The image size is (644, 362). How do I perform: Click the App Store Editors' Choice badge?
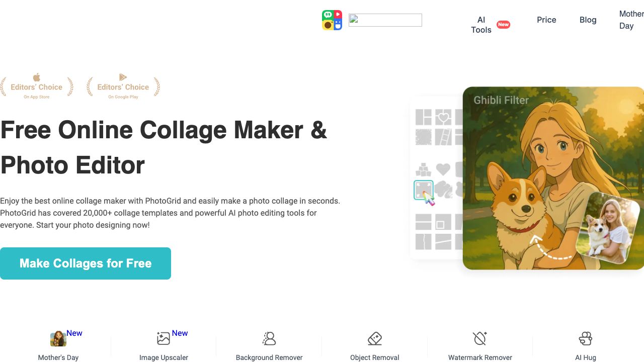click(37, 86)
